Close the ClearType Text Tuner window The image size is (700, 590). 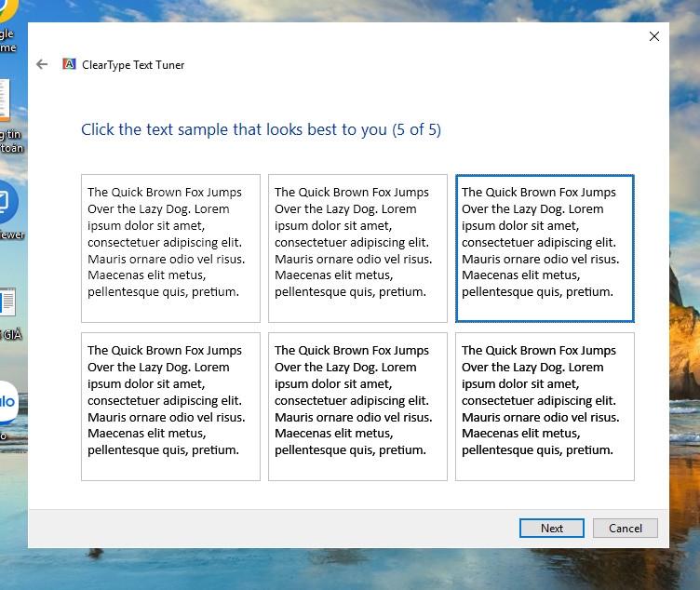654,36
